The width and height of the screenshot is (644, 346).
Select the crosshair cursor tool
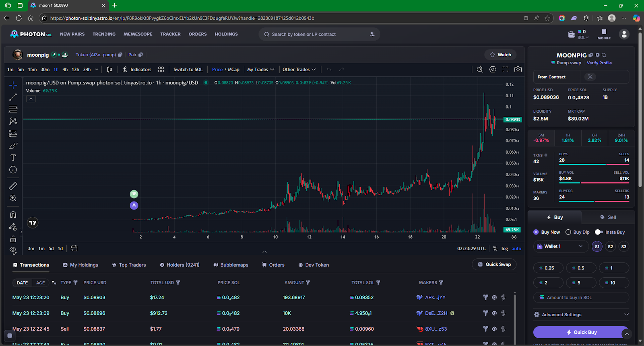pyautogui.click(x=13, y=85)
